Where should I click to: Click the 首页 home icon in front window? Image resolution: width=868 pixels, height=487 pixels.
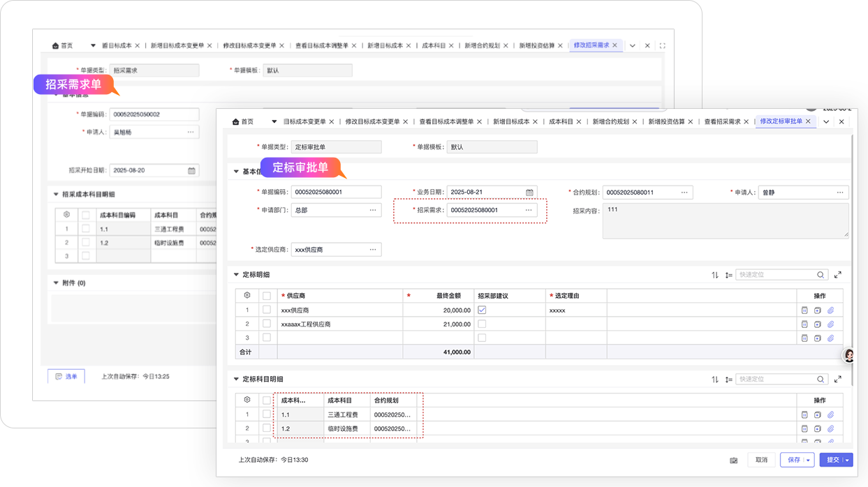tap(236, 121)
